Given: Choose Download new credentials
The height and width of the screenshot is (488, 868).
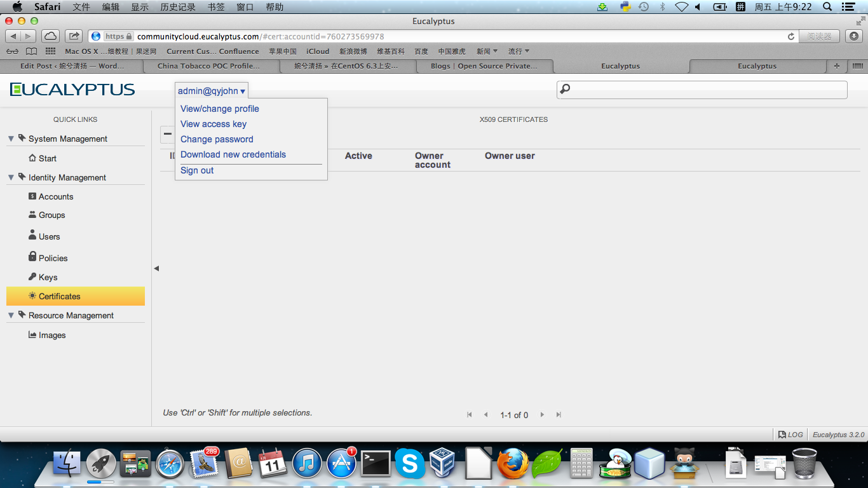Looking at the screenshot, I should pyautogui.click(x=233, y=154).
